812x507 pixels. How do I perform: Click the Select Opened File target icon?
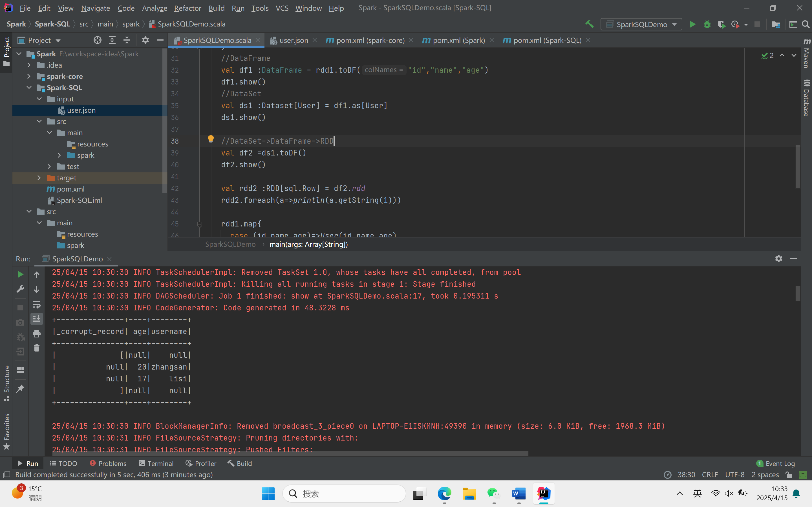coord(97,40)
